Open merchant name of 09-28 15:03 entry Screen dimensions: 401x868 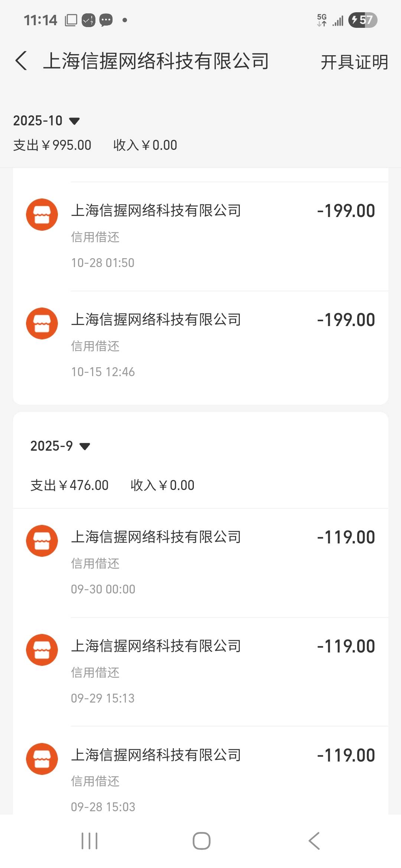[156, 755]
